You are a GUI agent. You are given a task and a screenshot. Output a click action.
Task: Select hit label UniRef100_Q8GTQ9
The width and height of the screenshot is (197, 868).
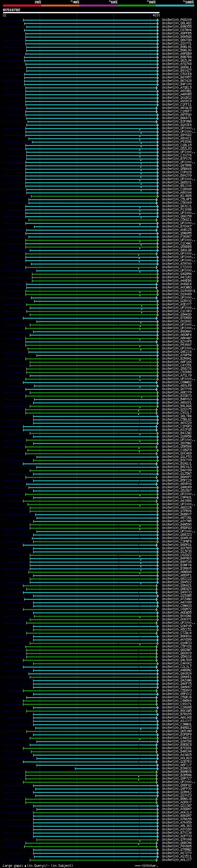[x=176, y=40]
